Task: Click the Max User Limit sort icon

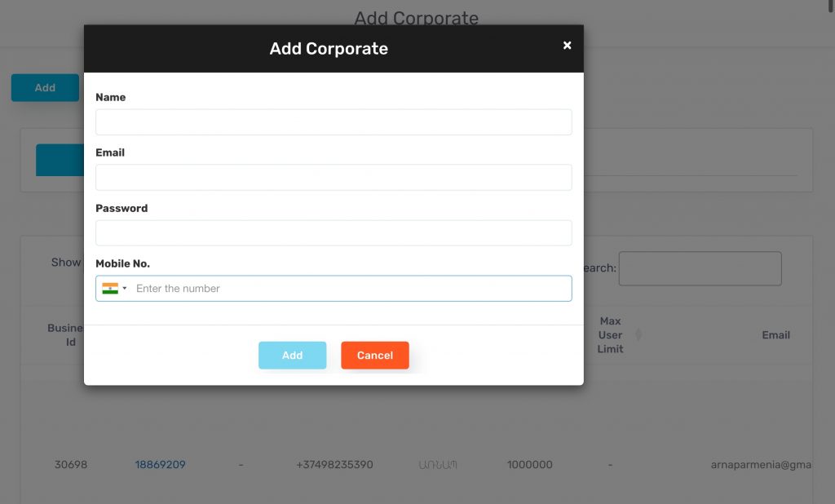Action: [638, 334]
